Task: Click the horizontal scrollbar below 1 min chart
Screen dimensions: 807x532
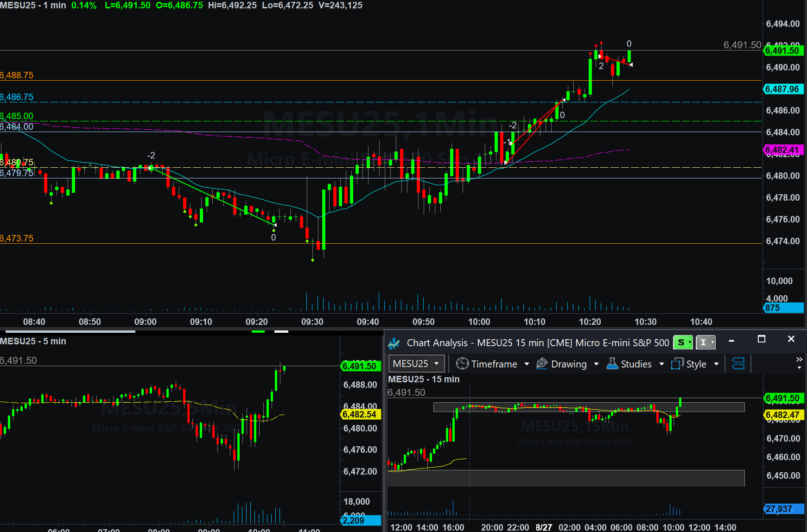Action: tap(70, 331)
